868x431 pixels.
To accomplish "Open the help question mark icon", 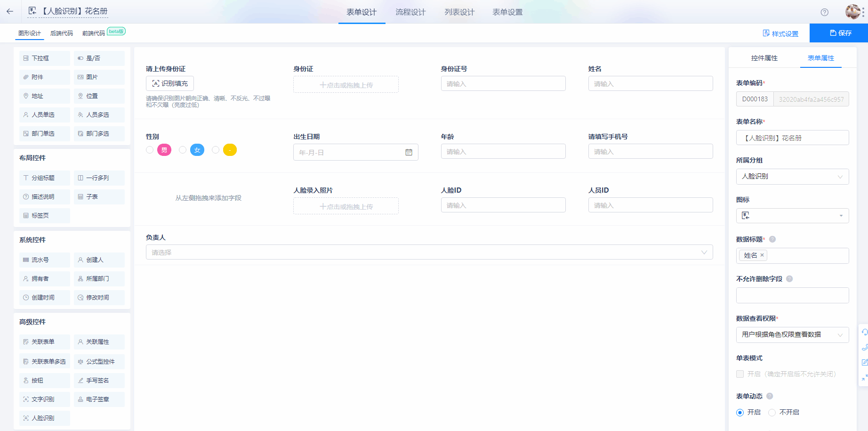I will pyautogui.click(x=824, y=12).
